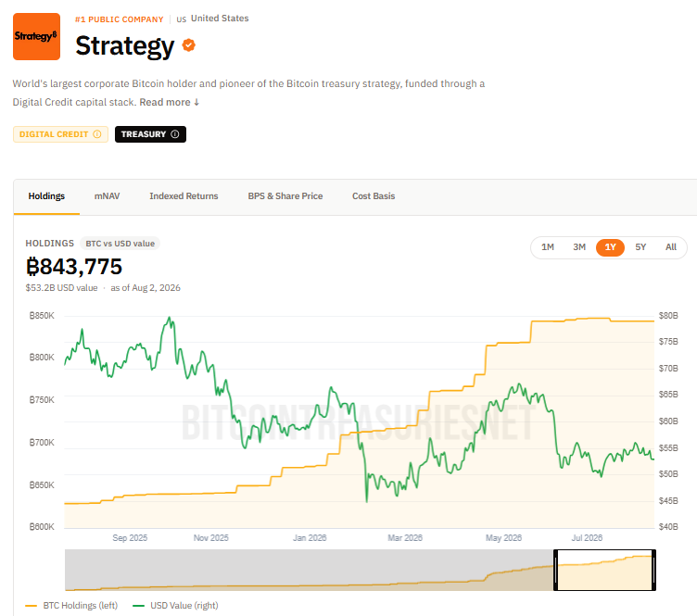Select the 3M time range
The image size is (697, 616).
click(x=579, y=247)
